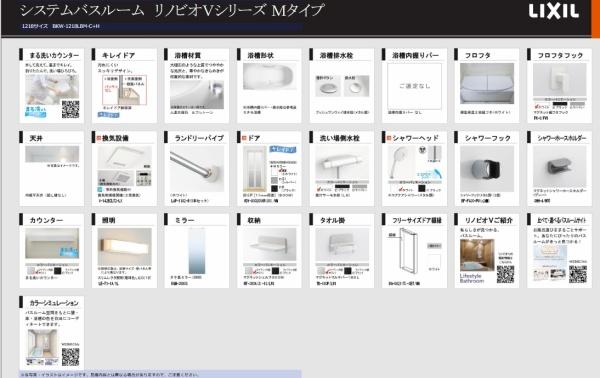The height and width of the screenshot is (378, 600).
Task: Open the 洗い場側水栓 faucet photo
Action: pyautogui.click(x=342, y=162)
